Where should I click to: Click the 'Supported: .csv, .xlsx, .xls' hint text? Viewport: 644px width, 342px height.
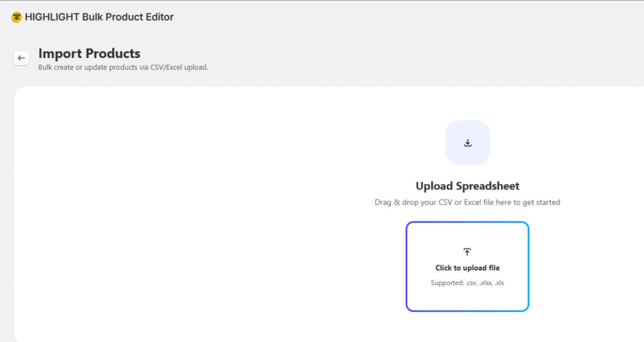(468, 283)
